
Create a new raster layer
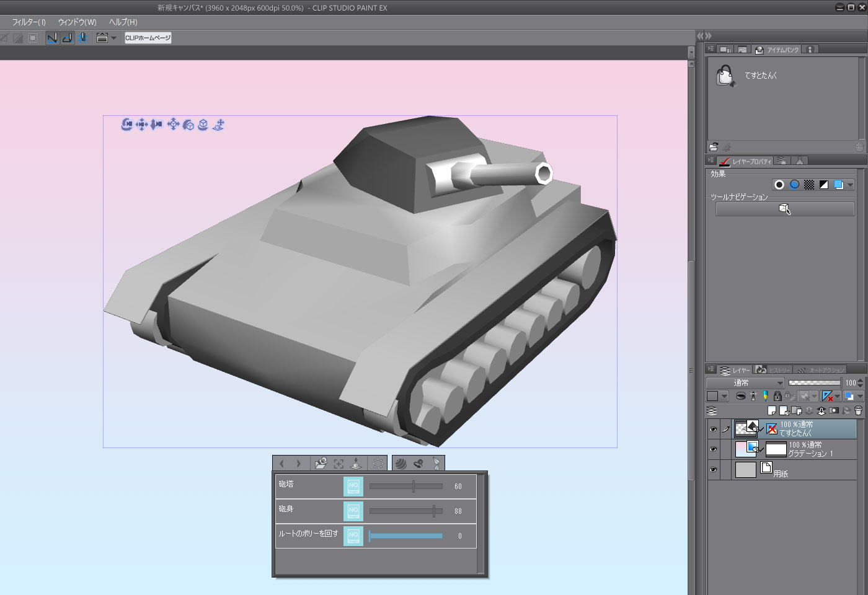tap(772, 410)
